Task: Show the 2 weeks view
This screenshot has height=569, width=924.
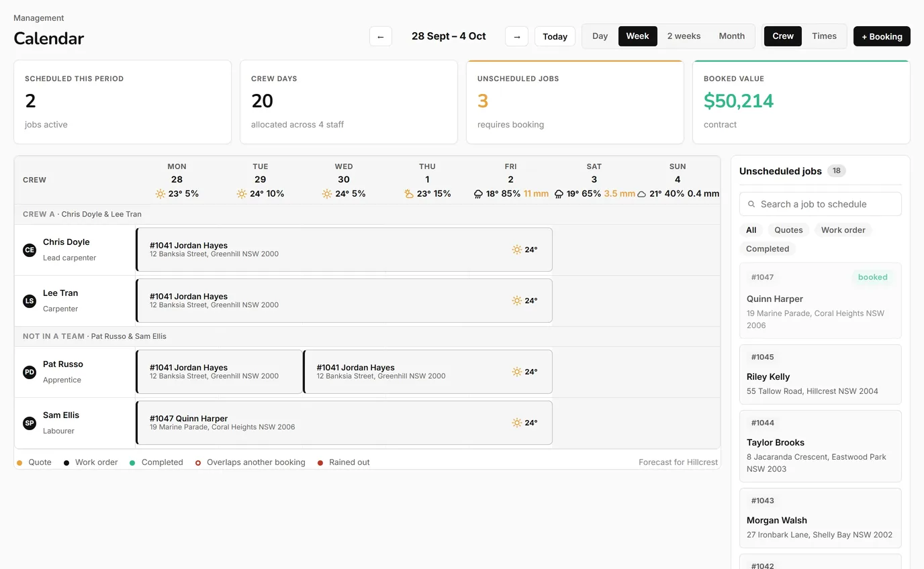Action: (684, 36)
